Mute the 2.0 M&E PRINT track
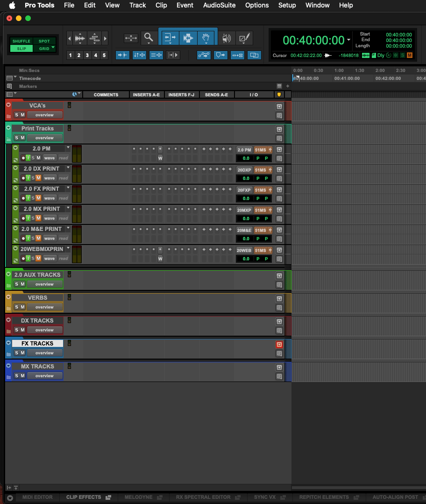 pyautogui.click(x=38, y=238)
